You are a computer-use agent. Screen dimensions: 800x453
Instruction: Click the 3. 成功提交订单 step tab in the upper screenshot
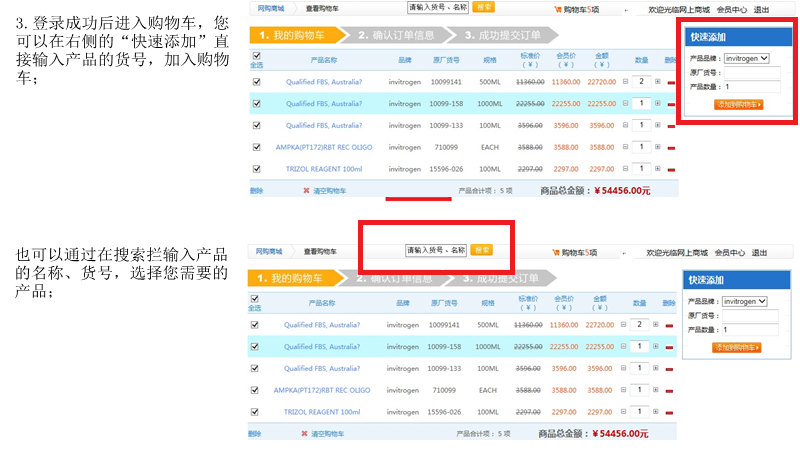500,35
